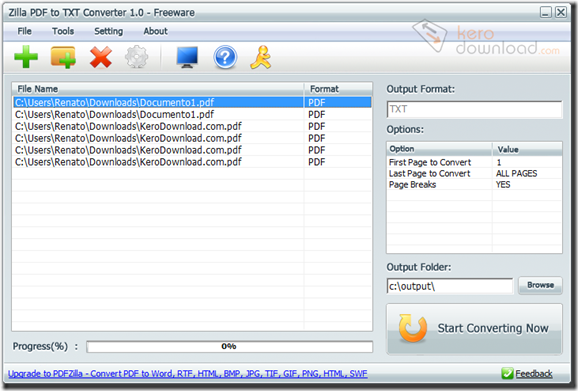Click the Output Folder path field
The image size is (578, 391).
pyautogui.click(x=450, y=286)
